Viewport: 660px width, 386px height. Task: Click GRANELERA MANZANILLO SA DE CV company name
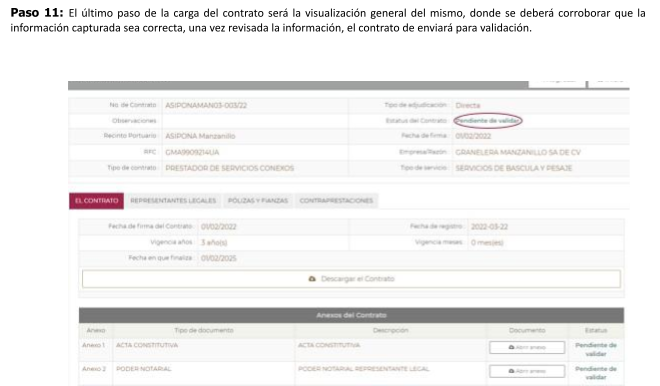[x=518, y=152]
